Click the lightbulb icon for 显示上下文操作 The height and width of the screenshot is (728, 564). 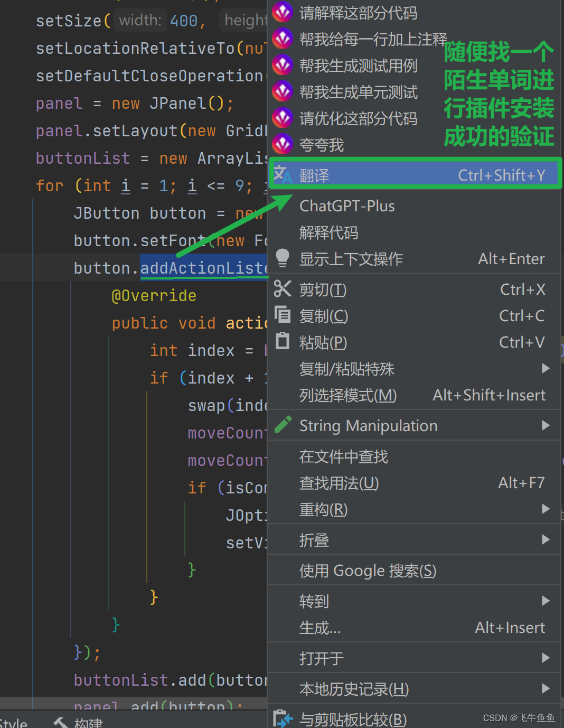(x=283, y=258)
